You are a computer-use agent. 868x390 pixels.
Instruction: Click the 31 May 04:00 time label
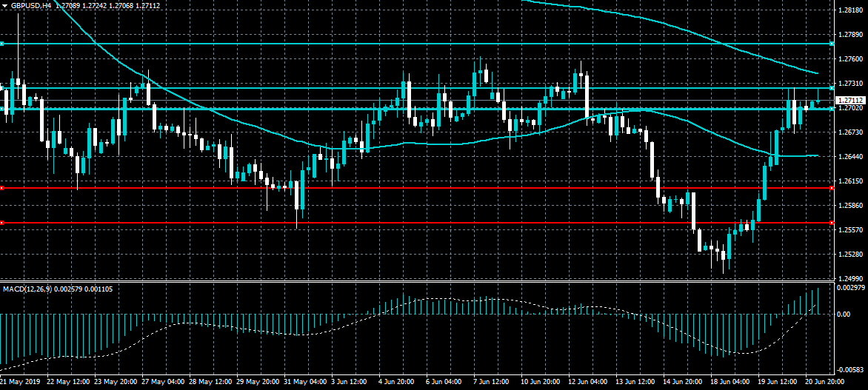click(x=304, y=383)
